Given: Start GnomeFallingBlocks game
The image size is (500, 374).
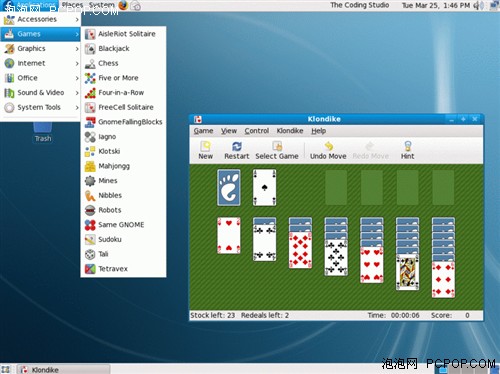Looking at the screenshot, I should pos(123,122).
